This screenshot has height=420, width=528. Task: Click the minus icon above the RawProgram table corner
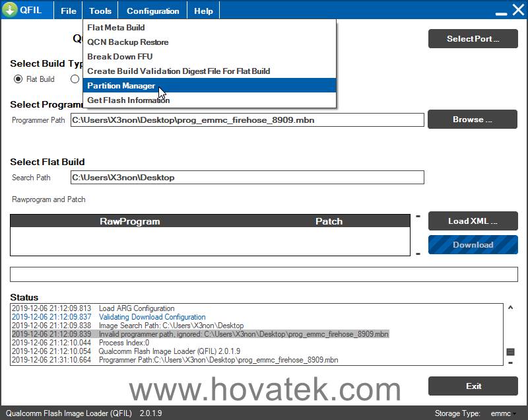[x=418, y=216]
